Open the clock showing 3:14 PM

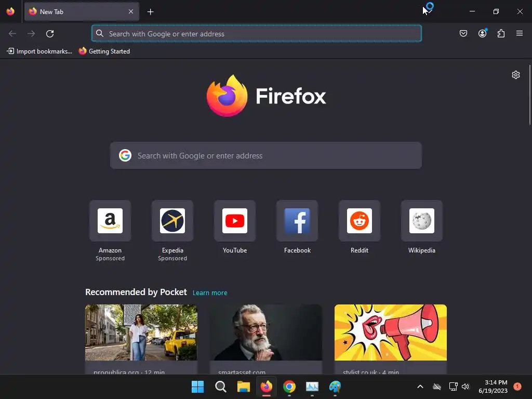tap(493, 387)
